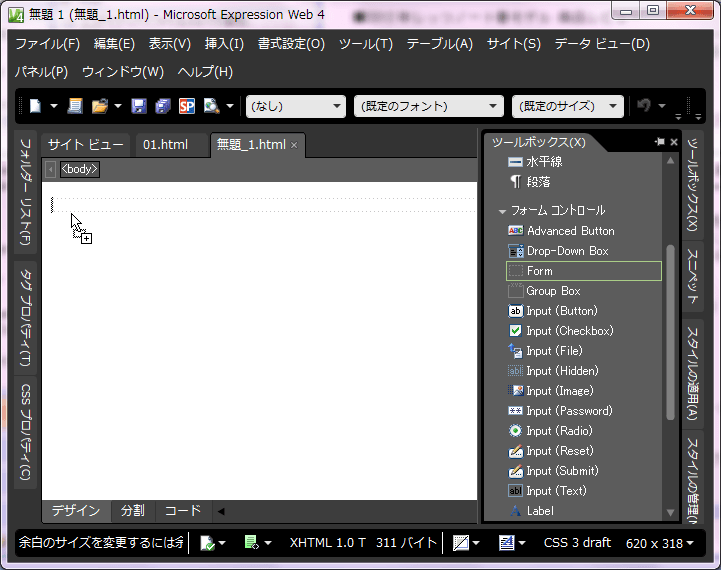
Task: Select Advanced Button in the toolbox
Action: (584, 231)
